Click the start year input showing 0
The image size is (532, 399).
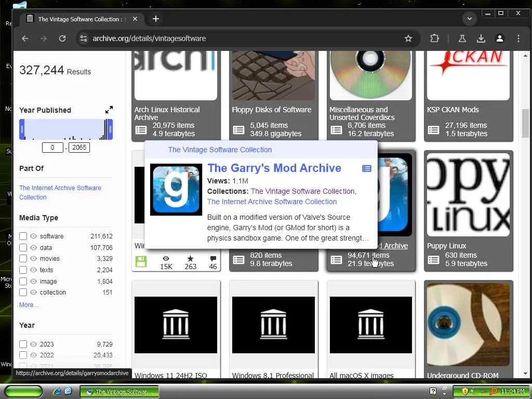[x=52, y=147]
